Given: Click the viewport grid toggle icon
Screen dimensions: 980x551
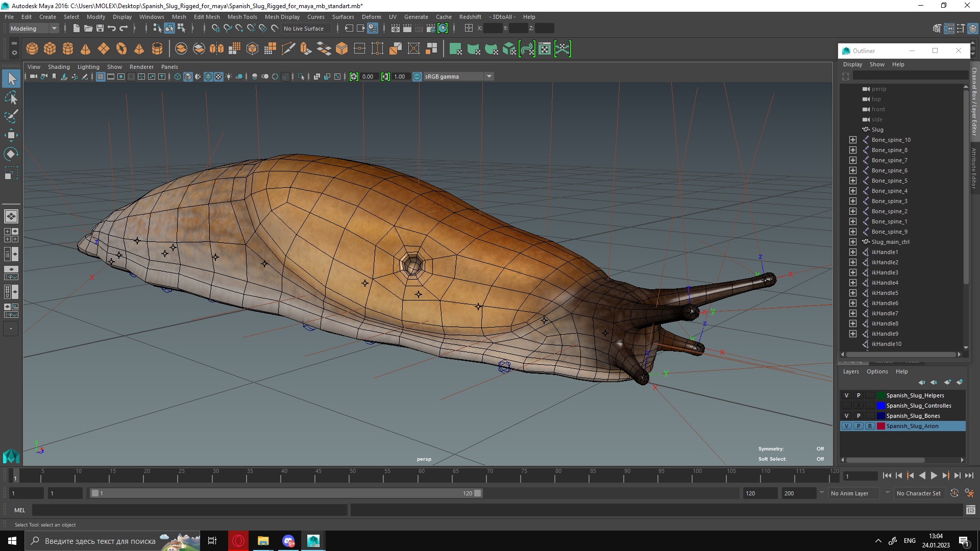Looking at the screenshot, I should pyautogui.click(x=101, y=77).
